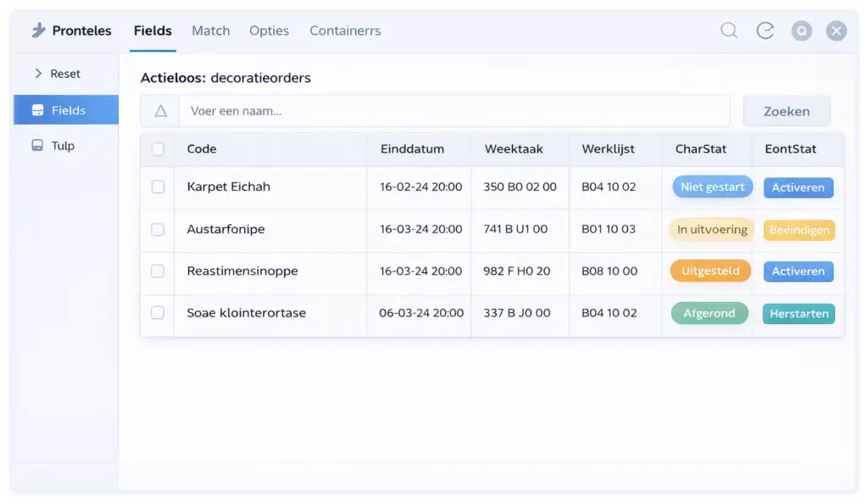Screen dimensions: 868x503
Task: Select the Soae klointerortase row checkbox
Action: coord(158,312)
